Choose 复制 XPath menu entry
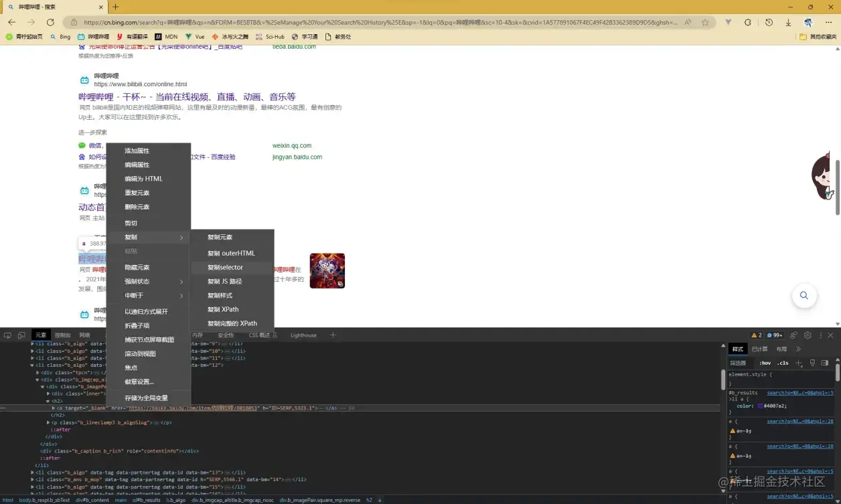Screen dimensions: 841x504 [232, 309]
